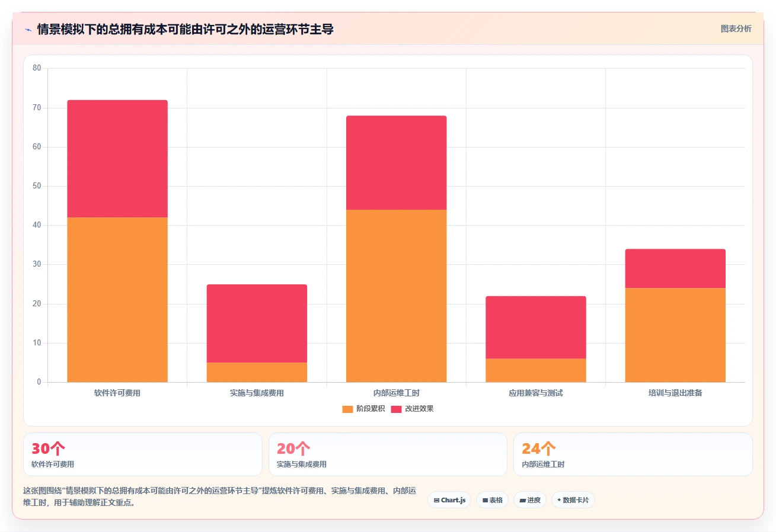This screenshot has height=532, width=776.
Task: Click the 软件许可费用 x-axis label
Action: tap(117, 393)
